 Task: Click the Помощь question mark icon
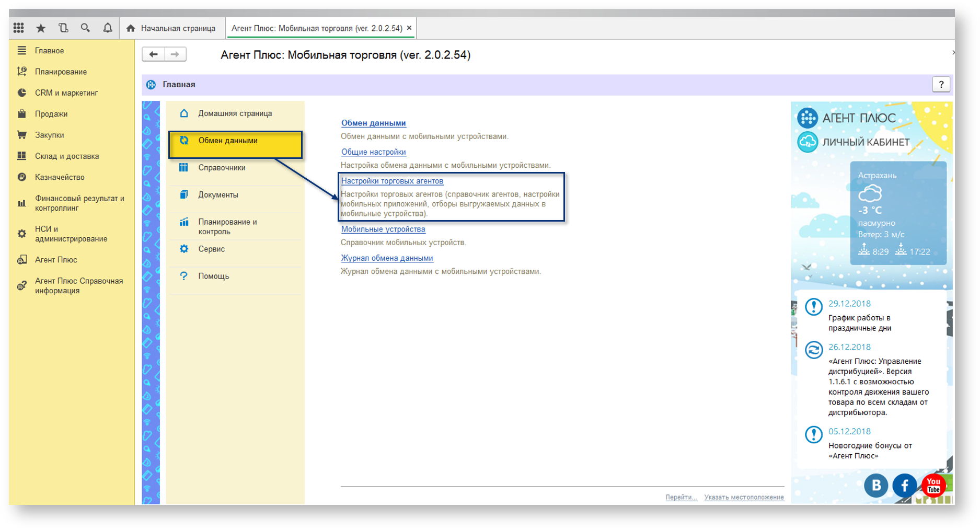tap(184, 276)
